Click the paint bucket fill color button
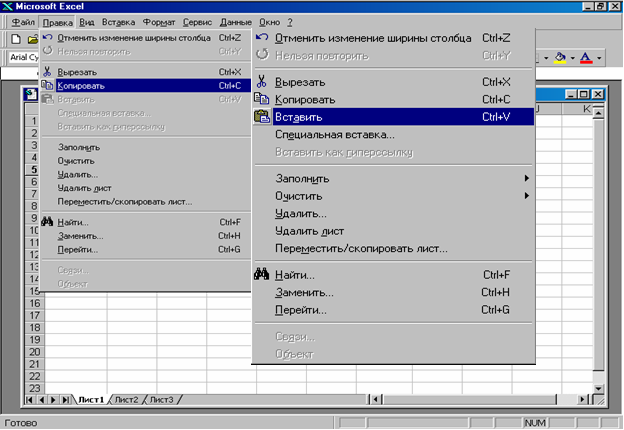Screen dimensions: 624x430 pyautogui.click(x=560, y=58)
